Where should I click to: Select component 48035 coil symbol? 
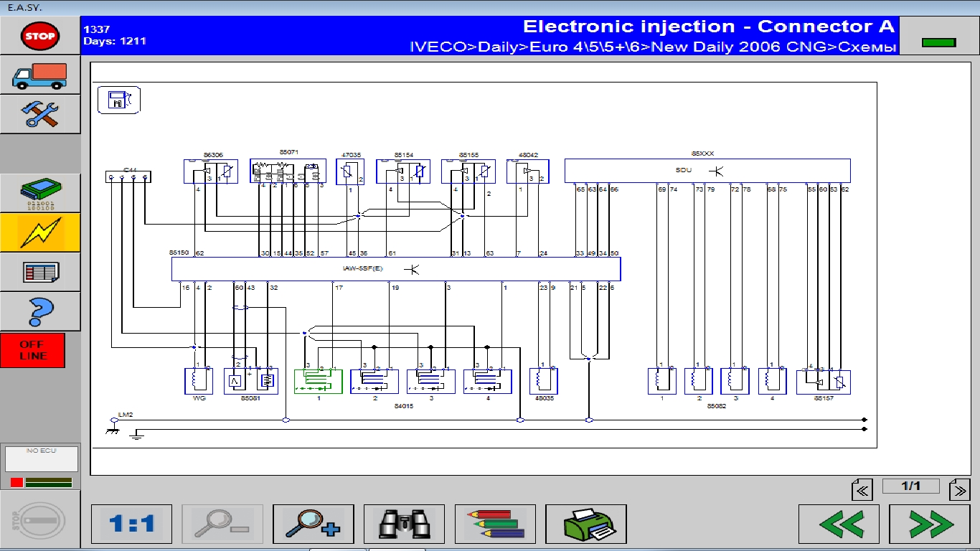544,382
